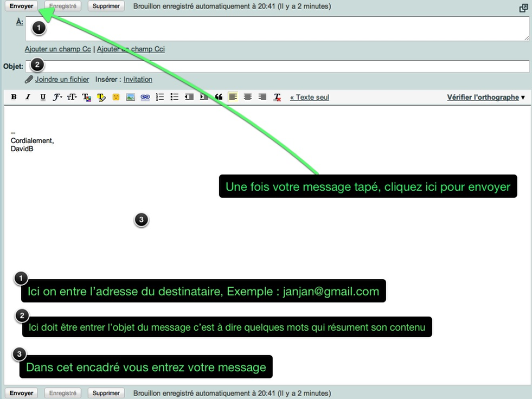The width and height of the screenshot is (532, 399).
Task: Insert an emoticon
Action: [116, 97]
